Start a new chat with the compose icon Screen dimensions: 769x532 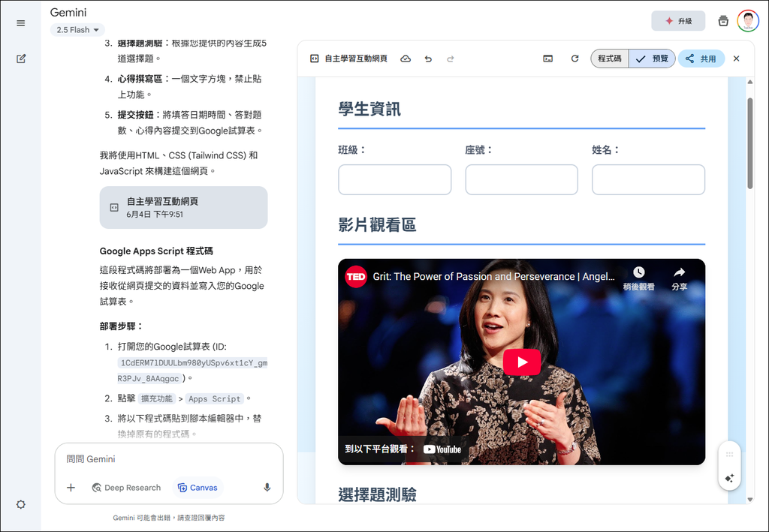click(x=20, y=59)
